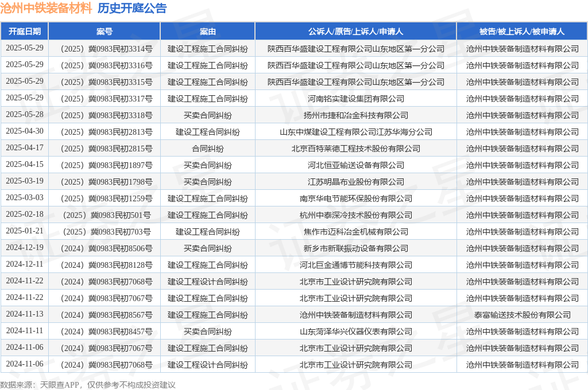Screen dimensions: 588x390
Task: Select case number 冀0983民初703号
Action: coord(121,232)
